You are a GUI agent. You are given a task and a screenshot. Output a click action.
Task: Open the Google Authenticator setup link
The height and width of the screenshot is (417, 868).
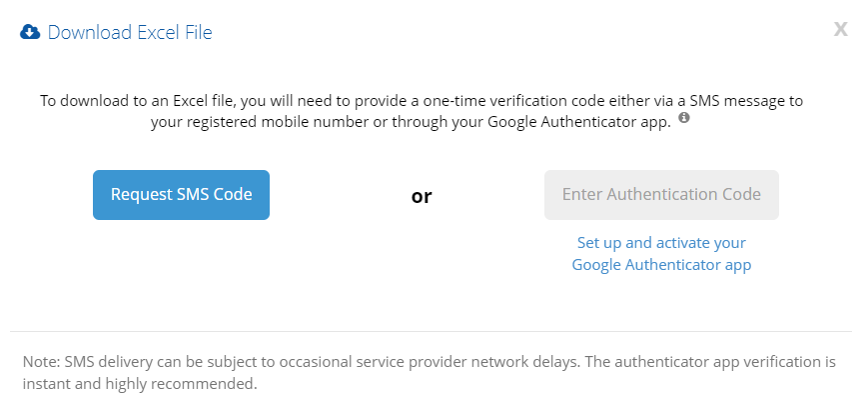661,254
